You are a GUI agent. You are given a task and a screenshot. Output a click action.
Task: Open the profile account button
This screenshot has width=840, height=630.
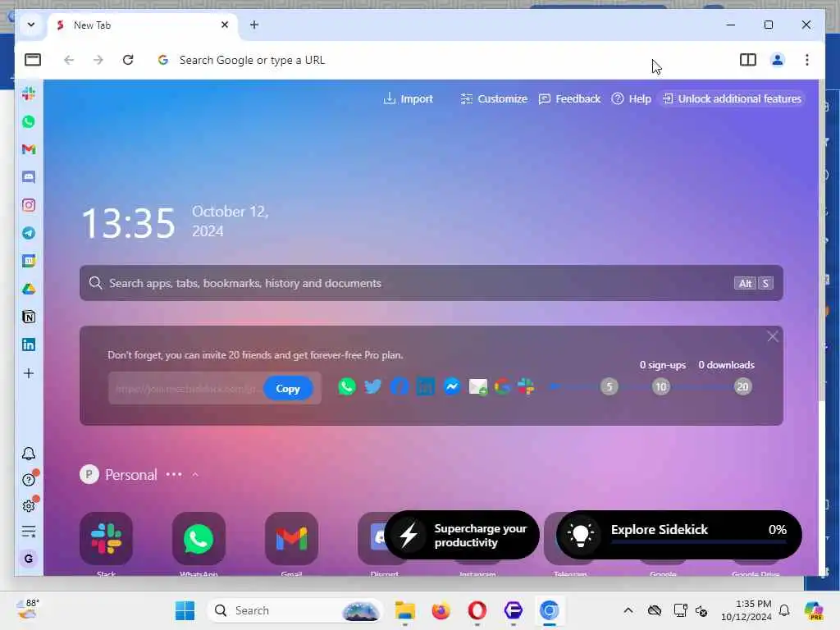coord(778,59)
